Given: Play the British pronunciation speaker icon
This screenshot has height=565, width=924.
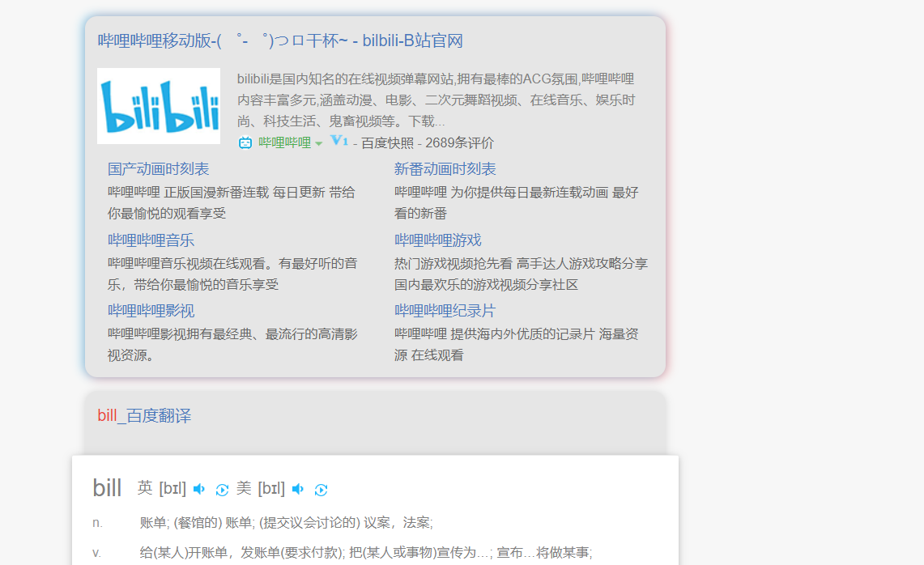Looking at the screenshot, I should pos(199,489).
